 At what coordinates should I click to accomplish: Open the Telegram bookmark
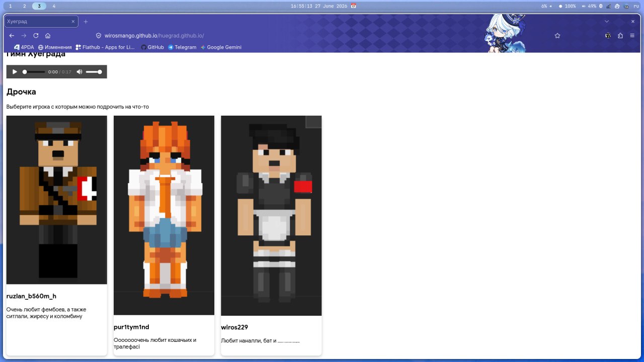point(182,47)
